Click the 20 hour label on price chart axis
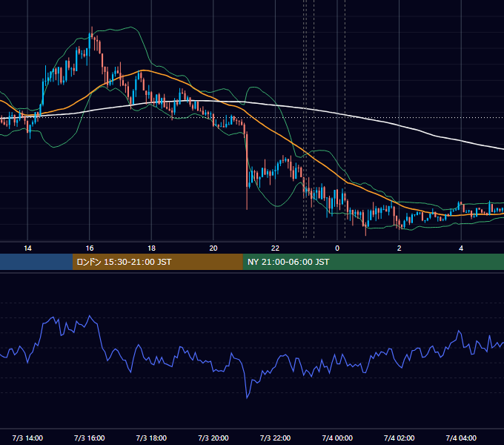The height and width of the screenshot is (445, 504). click(213, 248)
